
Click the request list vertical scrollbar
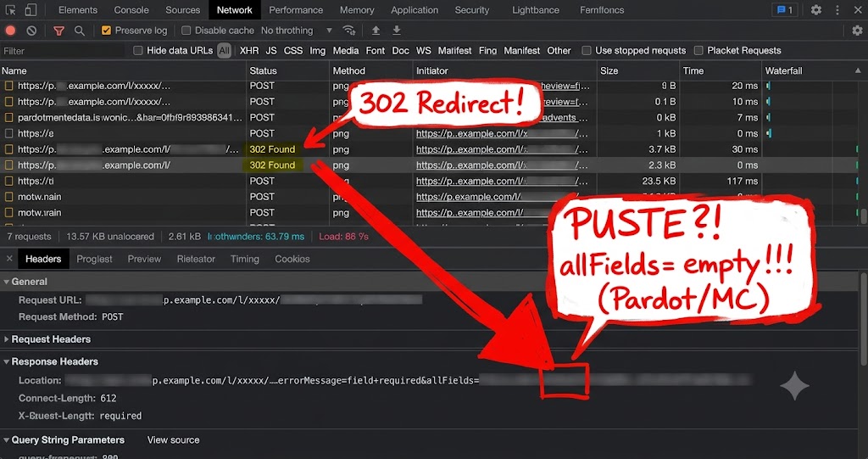864,216
